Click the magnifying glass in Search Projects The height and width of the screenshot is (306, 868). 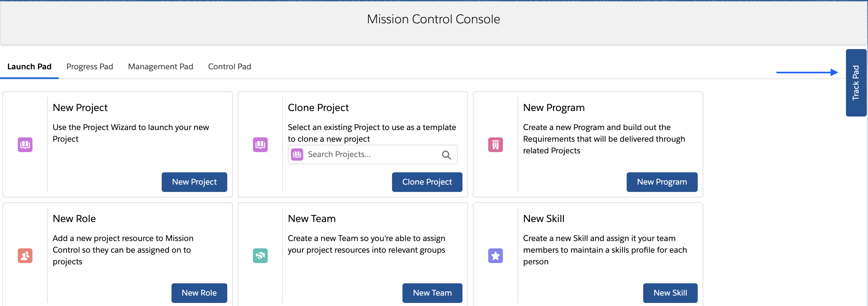tap(447, 155)
